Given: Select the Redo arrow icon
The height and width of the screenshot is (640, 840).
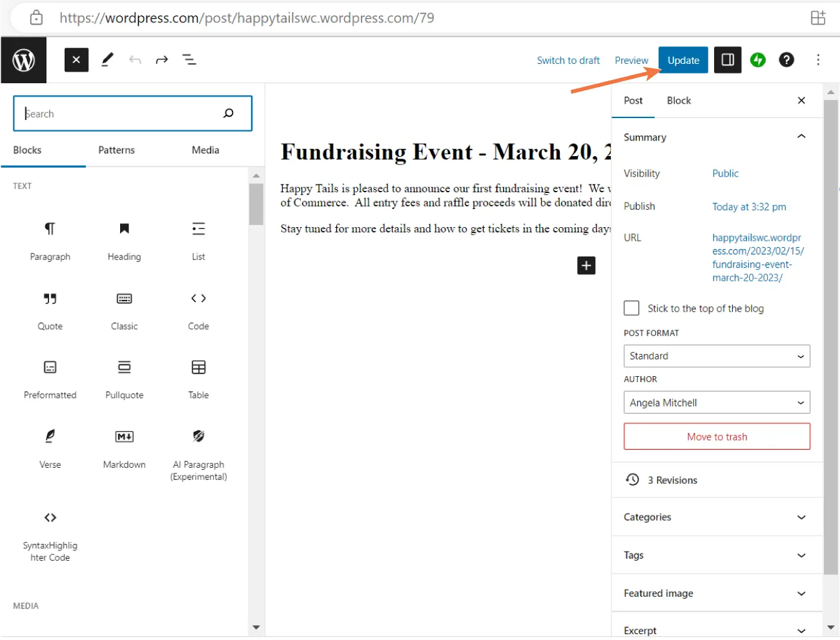Looking at the screenshot, I should [161, 59].
